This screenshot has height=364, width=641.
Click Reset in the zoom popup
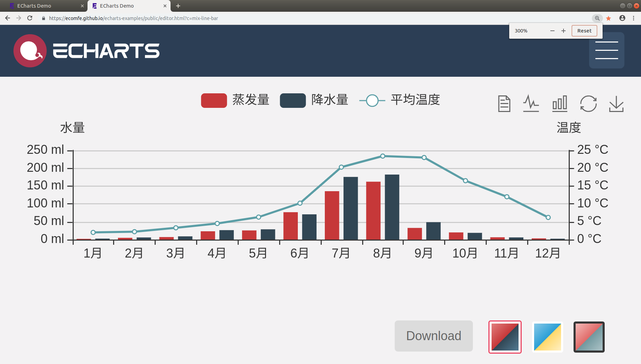click(x=584, y=30)
